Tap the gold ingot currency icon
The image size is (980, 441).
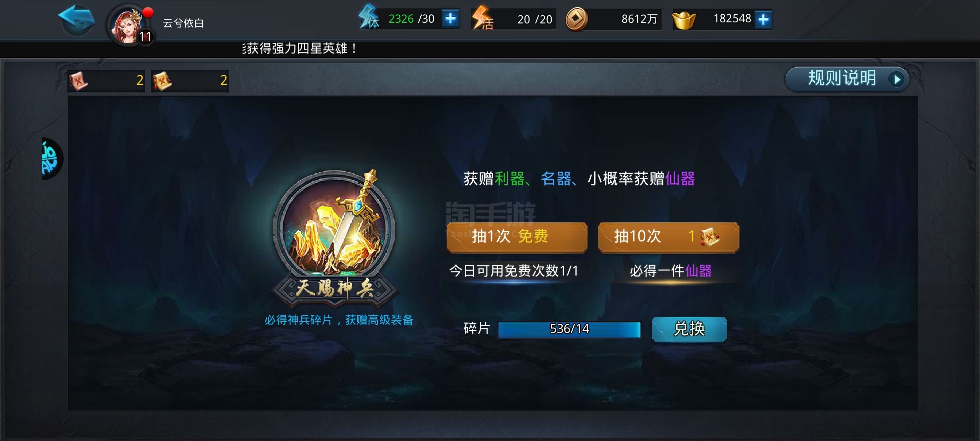click(x=684, y=20)
